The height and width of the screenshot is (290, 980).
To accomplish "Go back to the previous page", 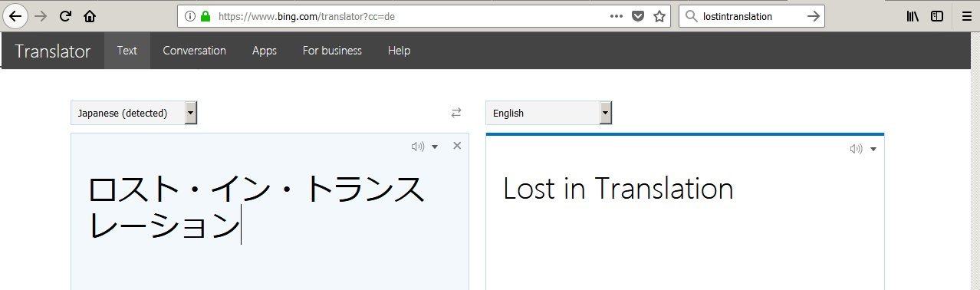I will coord(15,15).
